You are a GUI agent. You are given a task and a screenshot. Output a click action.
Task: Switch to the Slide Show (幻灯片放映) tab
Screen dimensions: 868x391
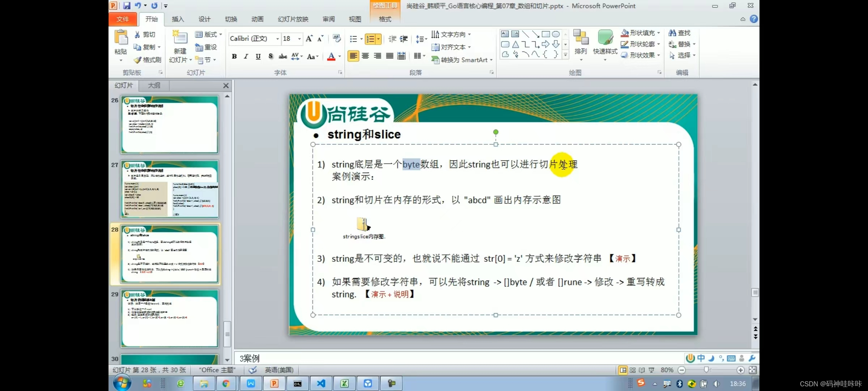point(293,19)
